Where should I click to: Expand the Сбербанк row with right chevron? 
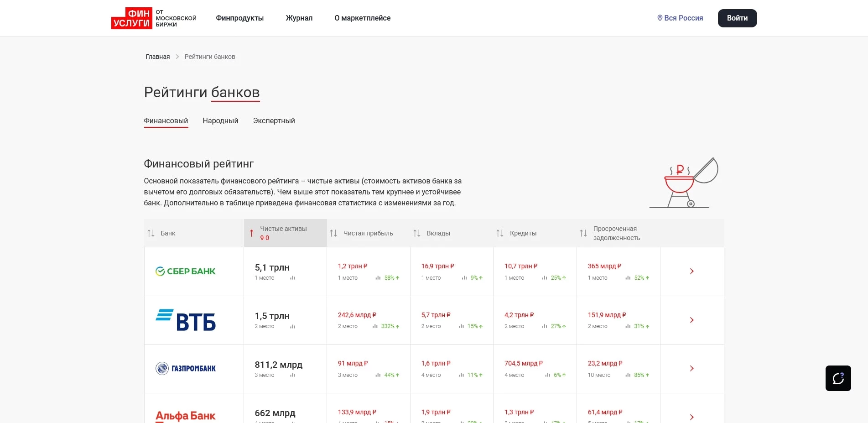[x=691, y=272]
